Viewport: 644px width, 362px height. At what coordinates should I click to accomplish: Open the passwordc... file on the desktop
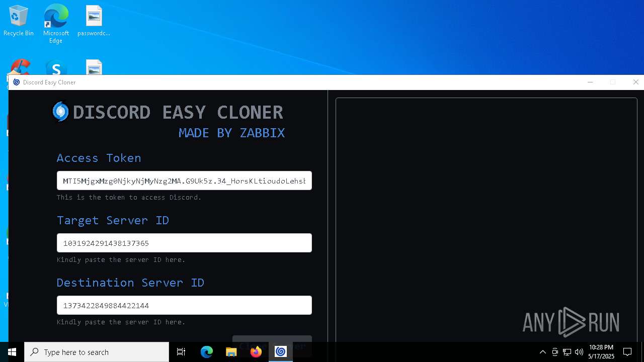click(x=94, y=21)
